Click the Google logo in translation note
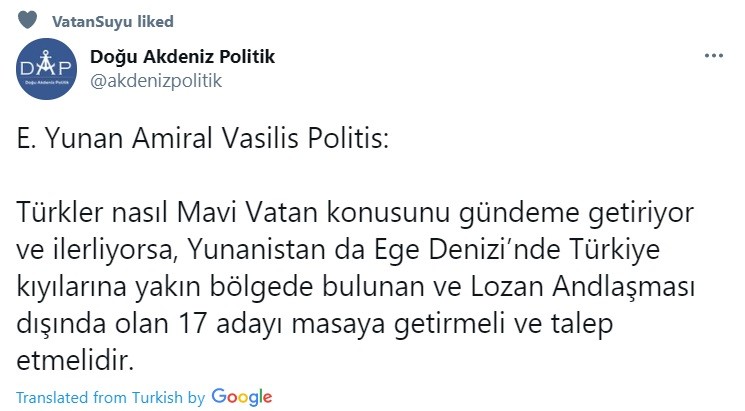The width and height of the screenshot is (745, 411). click(242, 395)
